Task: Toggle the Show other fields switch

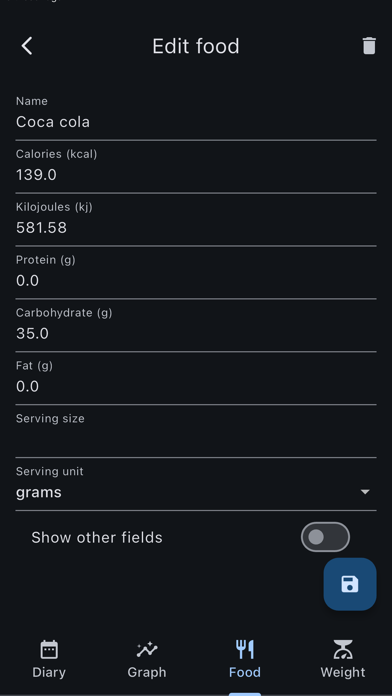Action: [x=325, y=537]
